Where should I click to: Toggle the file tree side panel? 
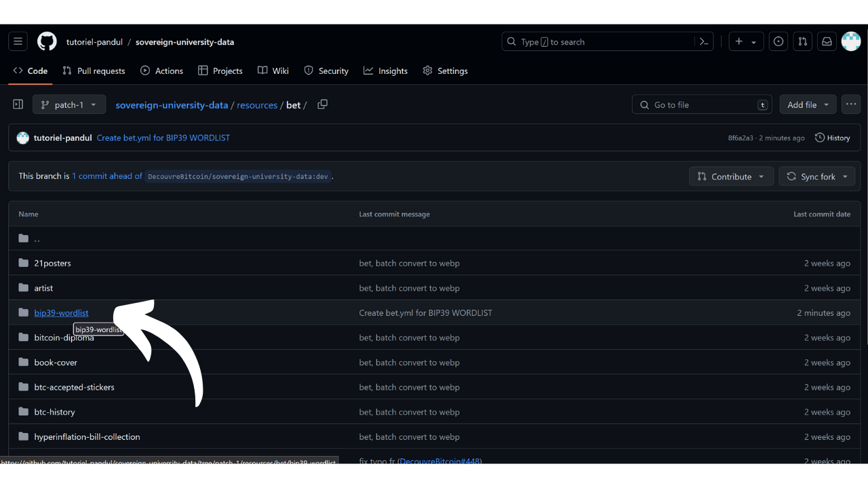pos(18,104)
